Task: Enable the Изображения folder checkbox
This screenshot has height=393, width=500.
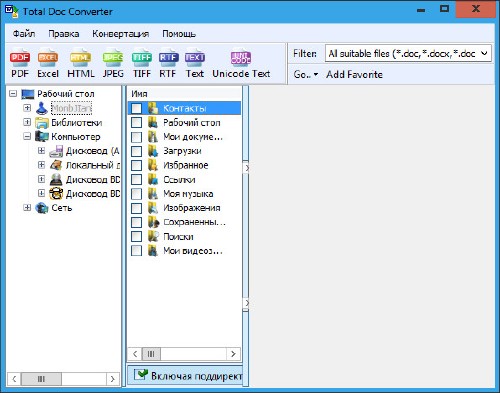Action: pyautogui.click(x=136, y=208)
